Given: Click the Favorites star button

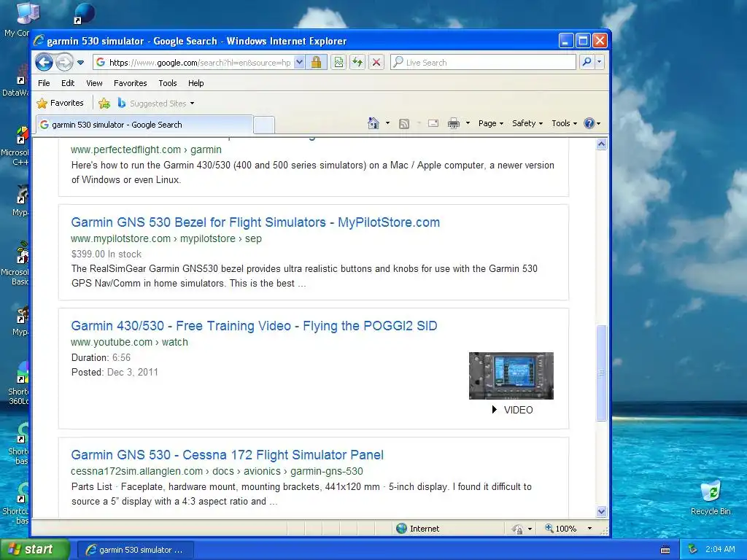Looking at the screenshot, I should (x=61, y=103).
